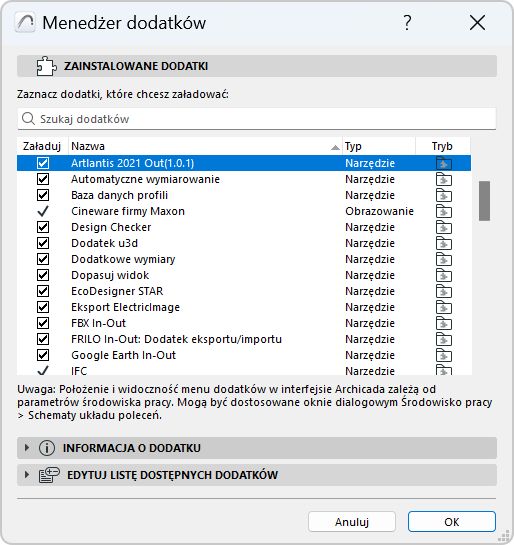
Task: Toggle Google Earth In-Out checkbox
Action: [43, 355]
